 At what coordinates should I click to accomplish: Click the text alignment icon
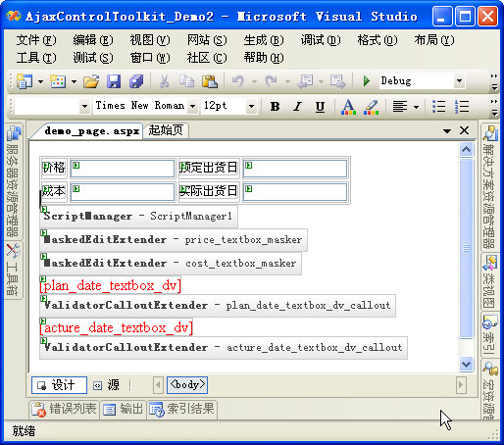coord(400,106)
